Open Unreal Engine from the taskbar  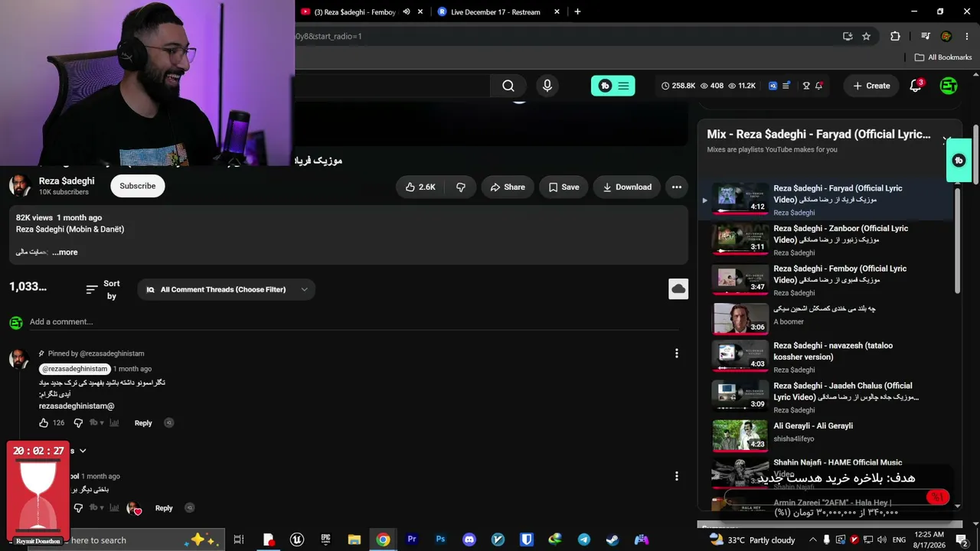(297, 540)
